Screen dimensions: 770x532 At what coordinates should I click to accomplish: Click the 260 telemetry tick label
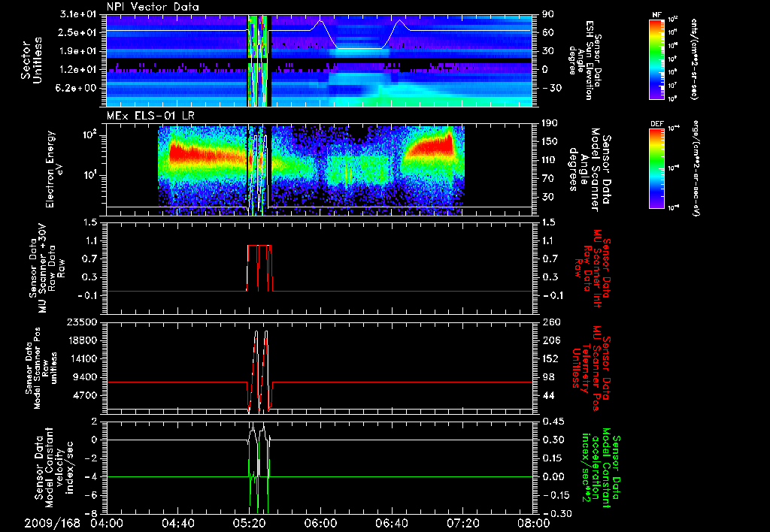tap(550, 322)
